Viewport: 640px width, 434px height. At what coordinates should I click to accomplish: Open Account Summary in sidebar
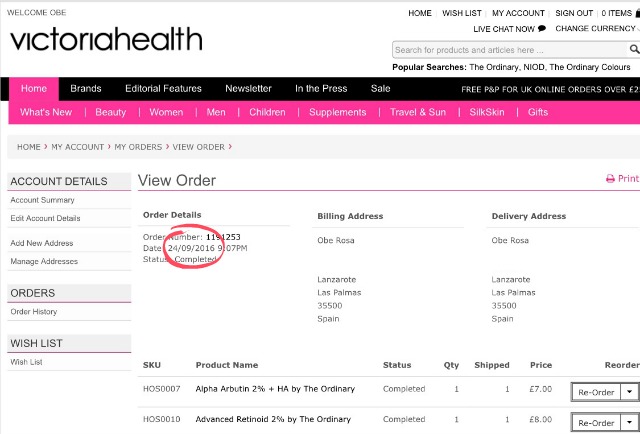pos(42,200)
